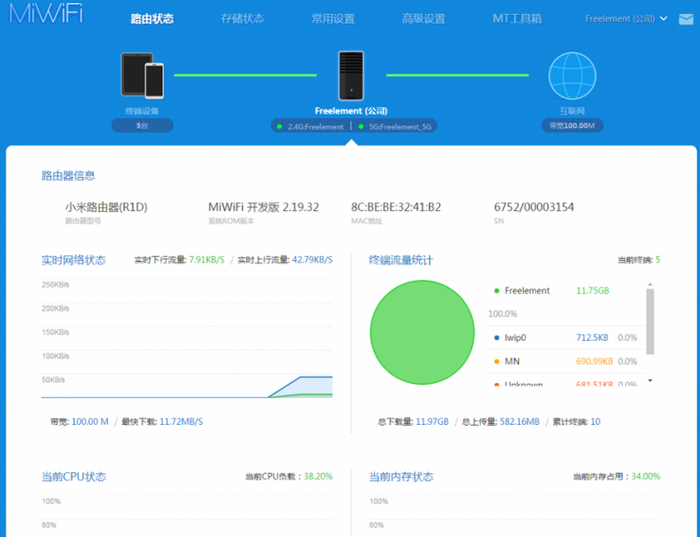This screenshot has height=537, width=700.
Task: Click the 终端流量统计 heading
Action: click(401, 260)
